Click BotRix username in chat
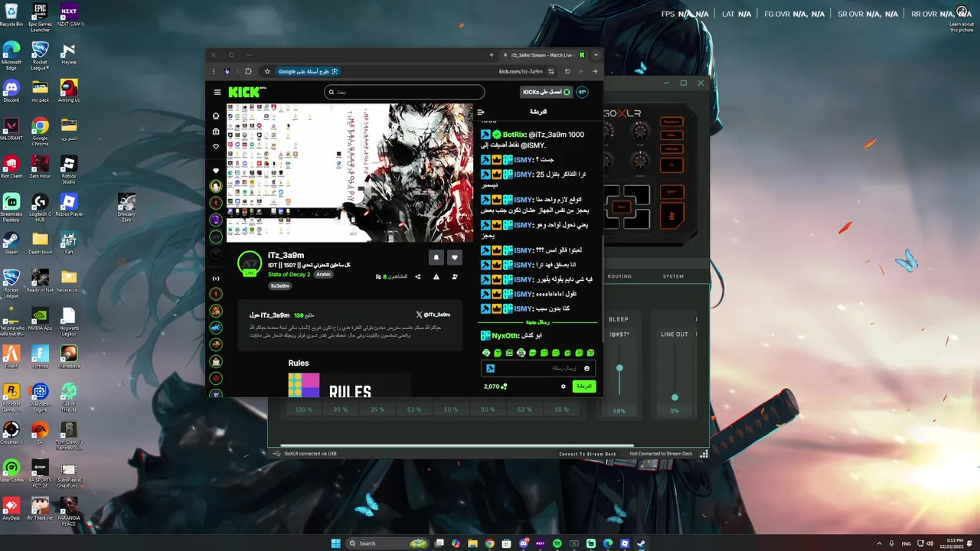 514,135
